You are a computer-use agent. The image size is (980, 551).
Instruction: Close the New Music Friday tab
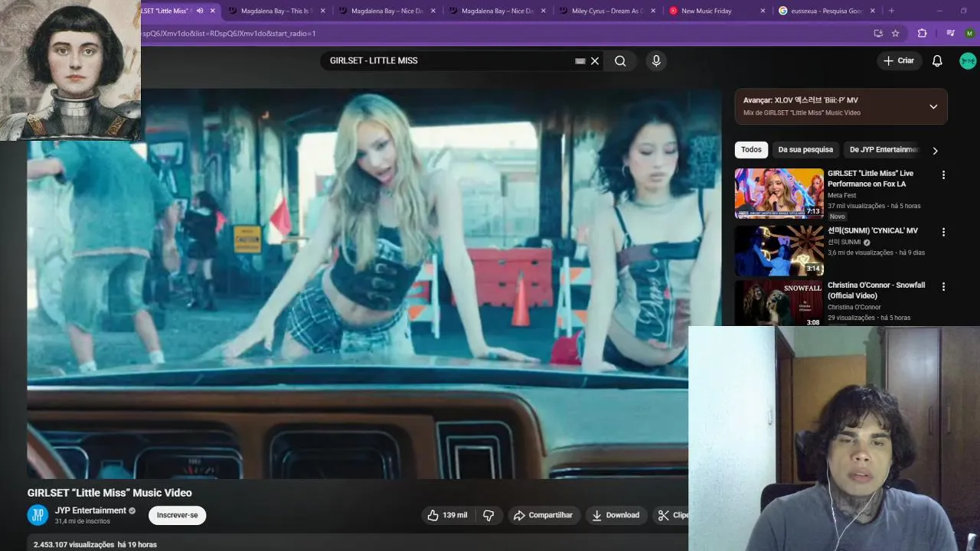[x=763, y=11]
